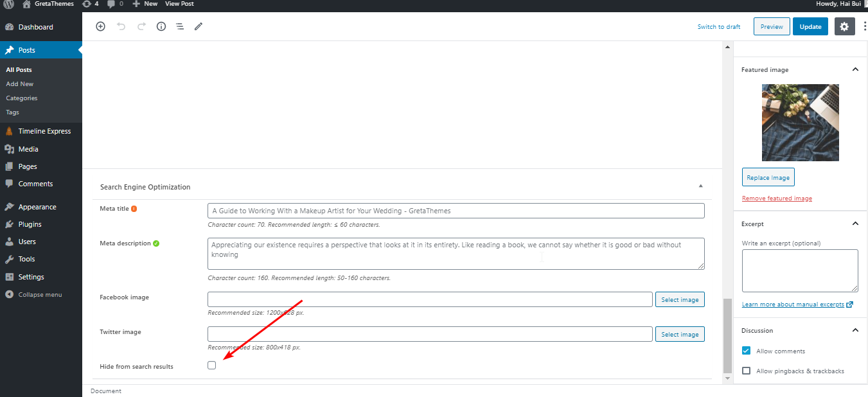The image size is (868, 397).
Task: Open the Content structure info icon
Action: (161, 26)
